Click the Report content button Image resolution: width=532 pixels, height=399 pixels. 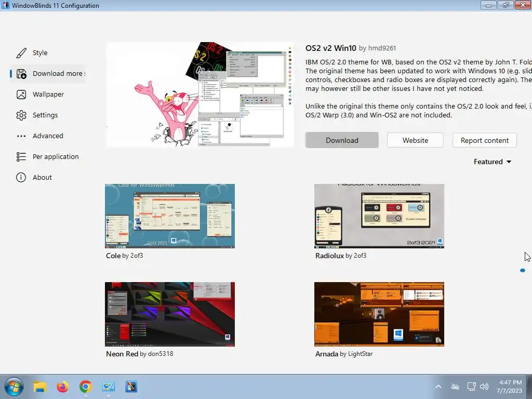[x=485, y=140]
